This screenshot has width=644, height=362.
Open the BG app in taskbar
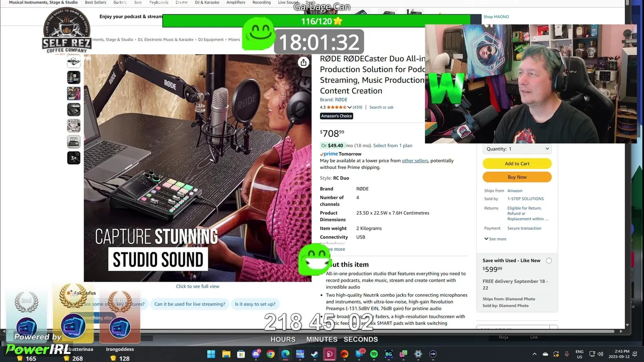(389, 354)
